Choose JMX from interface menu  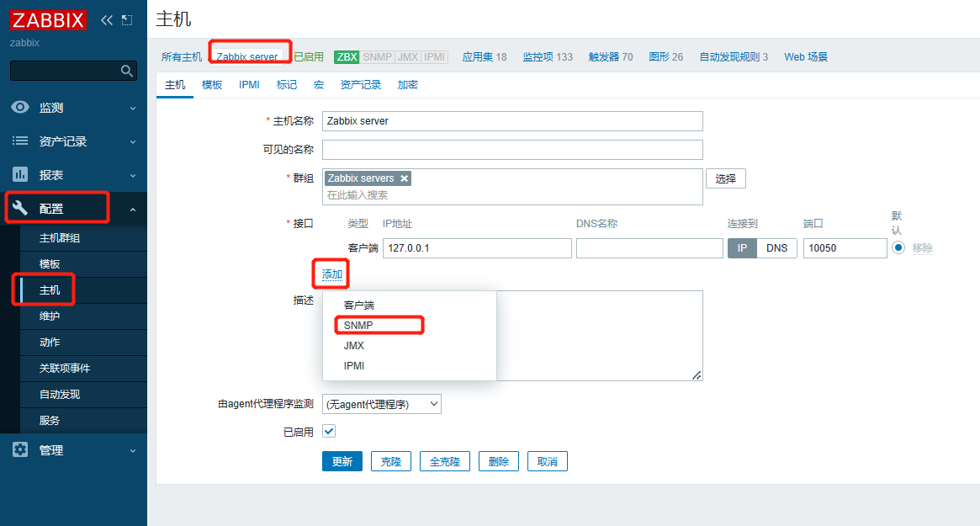tap(410, 345)
